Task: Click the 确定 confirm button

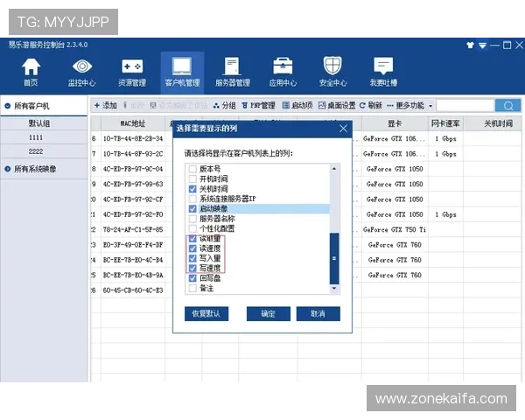Action: coord(269,314)
